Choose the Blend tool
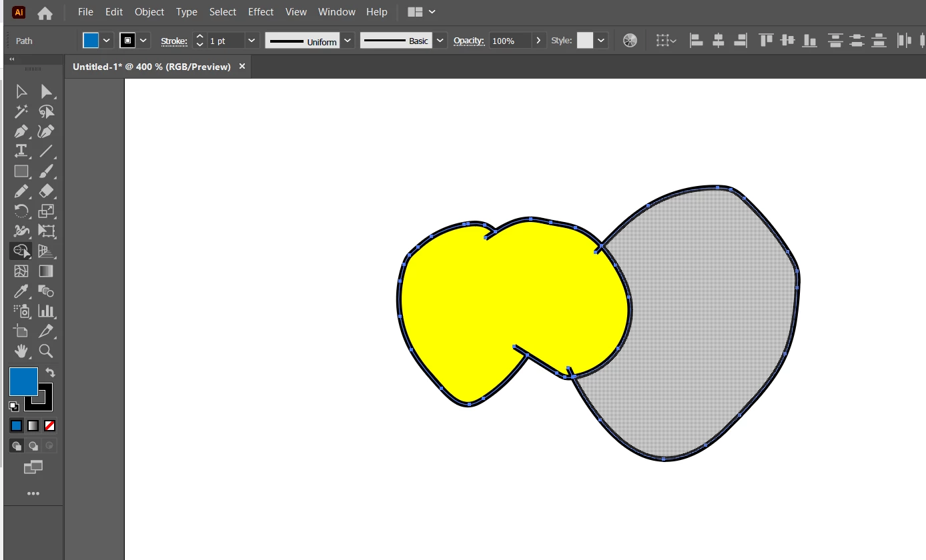Viewport: 926px width, 560px height. [x=46, y=291]
